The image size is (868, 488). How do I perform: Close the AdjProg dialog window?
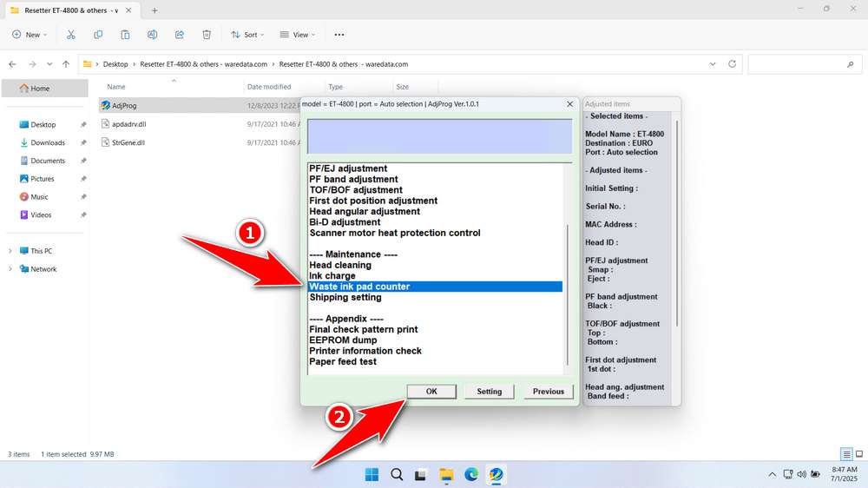(x=569, y=104)
